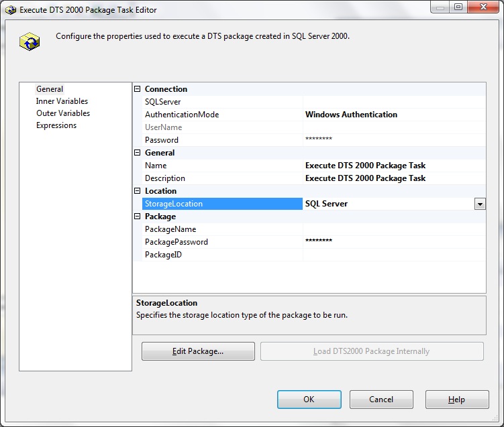
Task: Select the General page in left pane
Action: [x=50, y=89]
